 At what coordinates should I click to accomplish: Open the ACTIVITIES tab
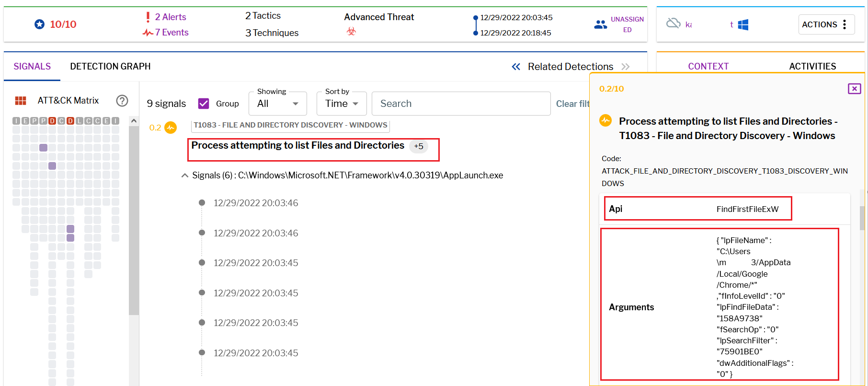[812, 66]
